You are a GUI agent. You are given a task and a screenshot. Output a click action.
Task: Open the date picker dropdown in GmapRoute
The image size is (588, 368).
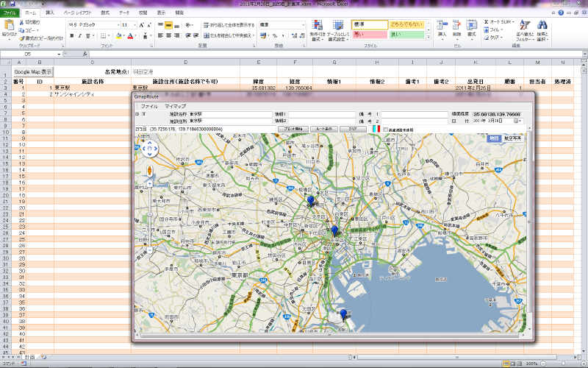coord(519,121)
